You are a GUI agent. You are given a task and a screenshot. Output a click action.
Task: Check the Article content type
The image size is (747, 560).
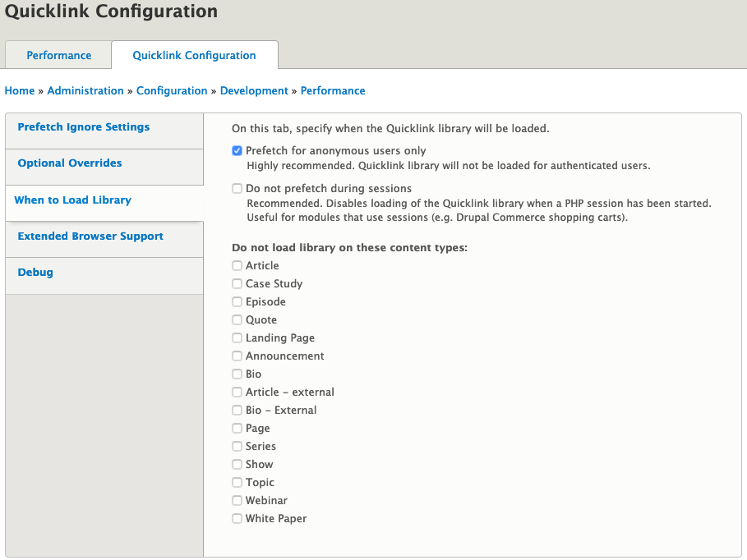(237, 265)
